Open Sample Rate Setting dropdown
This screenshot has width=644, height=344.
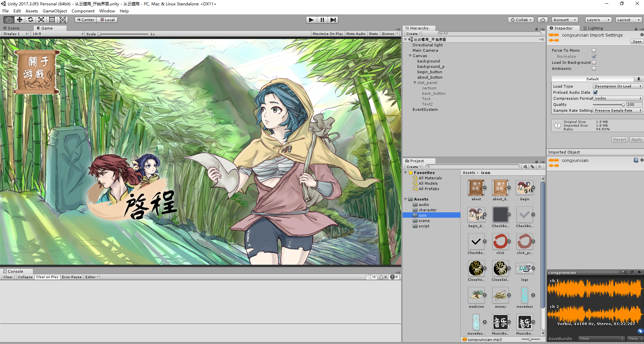[x=618, y=111]
